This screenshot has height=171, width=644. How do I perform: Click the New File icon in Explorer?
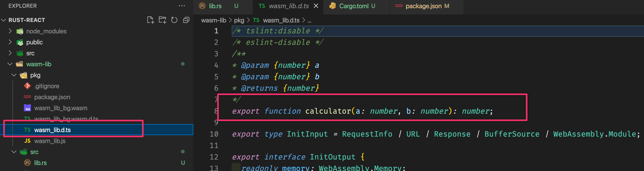tap(150, 20)
